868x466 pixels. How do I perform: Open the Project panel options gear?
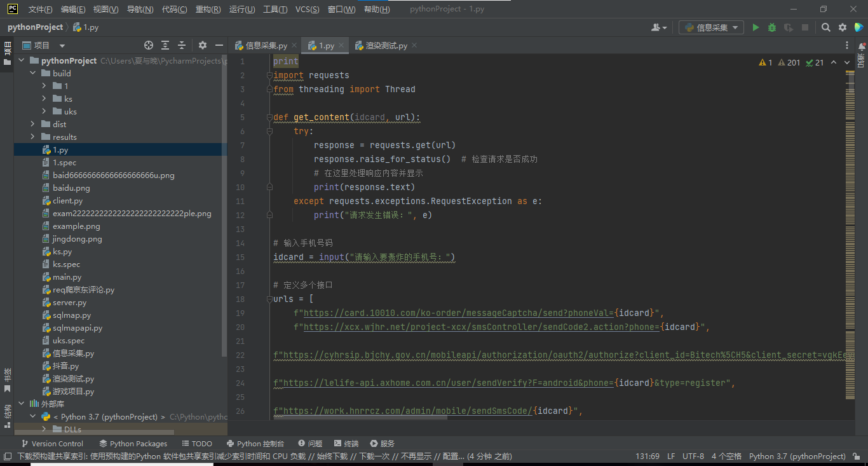click(203, 45)
